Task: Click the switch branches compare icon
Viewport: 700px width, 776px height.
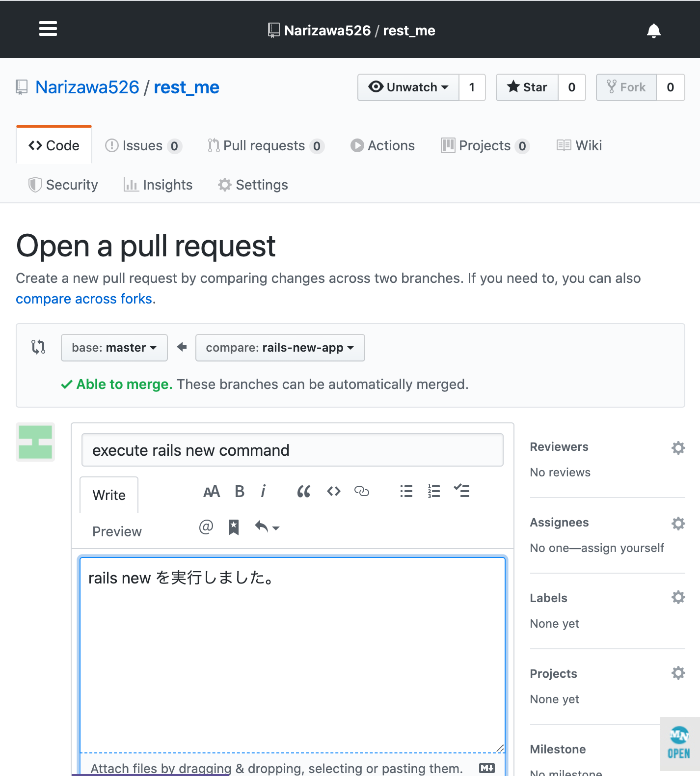Action: (x=38, y=347)
